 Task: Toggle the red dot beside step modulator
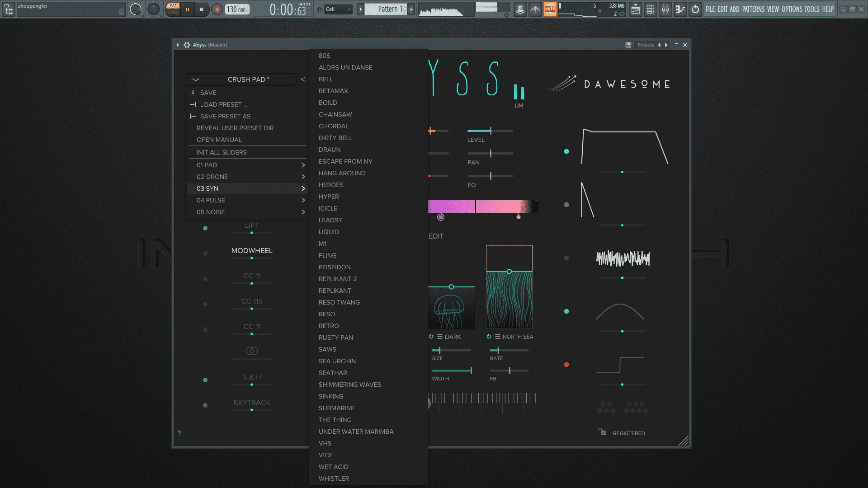(x=566, y=365)
